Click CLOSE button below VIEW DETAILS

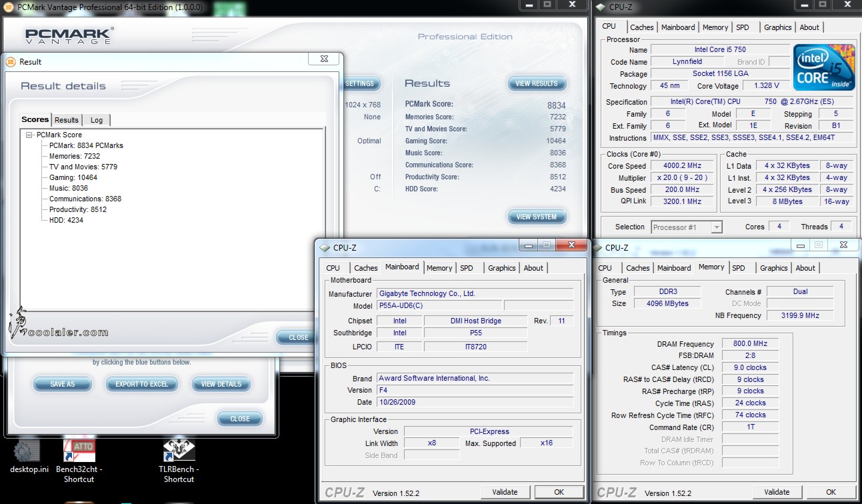(x=240, y=419)
